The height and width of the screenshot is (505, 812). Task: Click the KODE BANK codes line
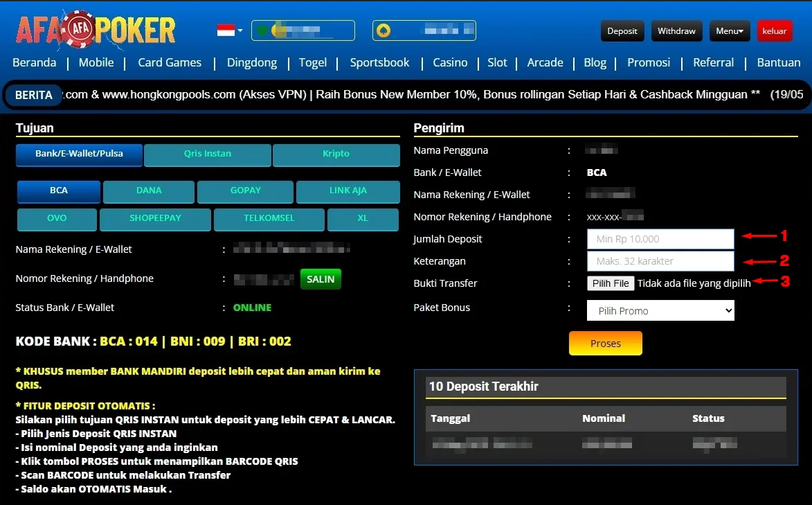(x=153, y=341)
